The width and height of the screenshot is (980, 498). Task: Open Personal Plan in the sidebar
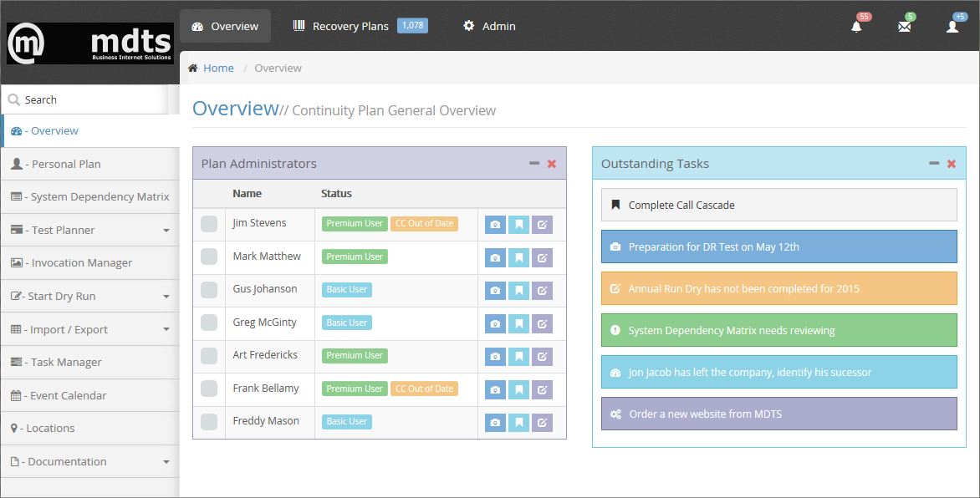90,164
